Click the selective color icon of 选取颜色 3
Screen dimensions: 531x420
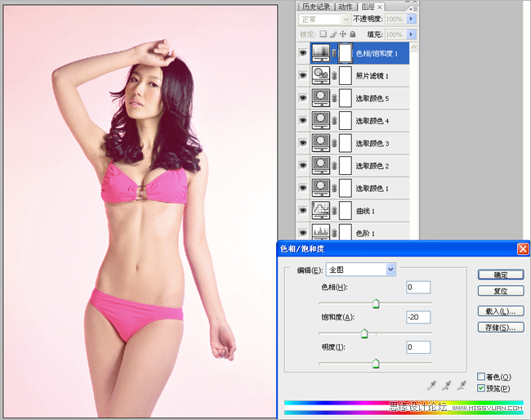[x=321, y=143]
